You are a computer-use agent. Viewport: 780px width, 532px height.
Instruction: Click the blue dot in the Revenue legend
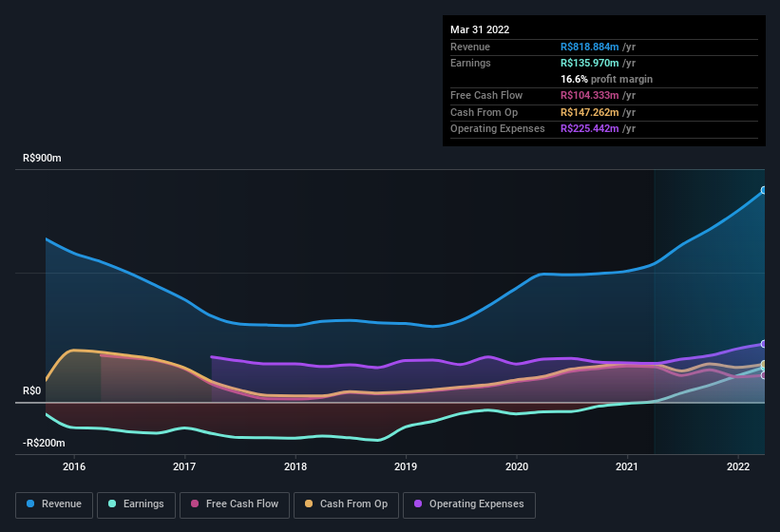pos(30,504)
